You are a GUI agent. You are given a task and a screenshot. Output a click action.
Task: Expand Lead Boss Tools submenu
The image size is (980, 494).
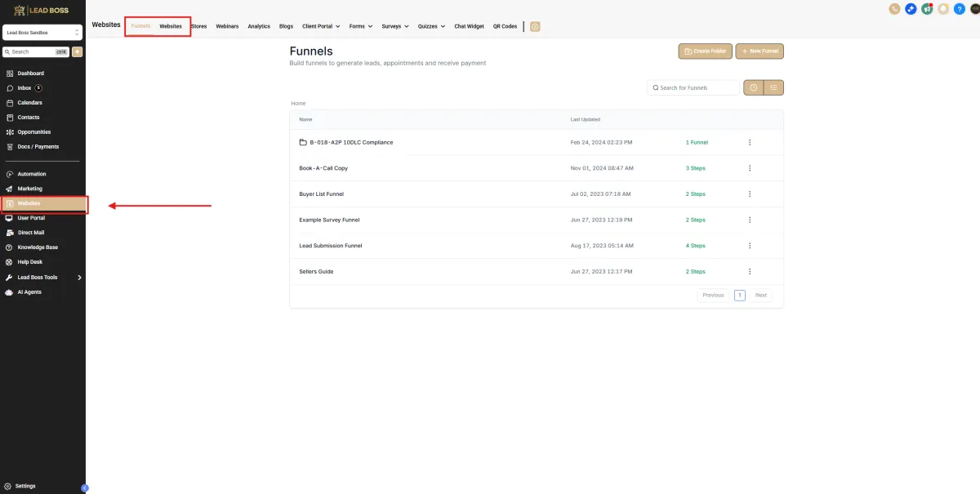[79, 278]
